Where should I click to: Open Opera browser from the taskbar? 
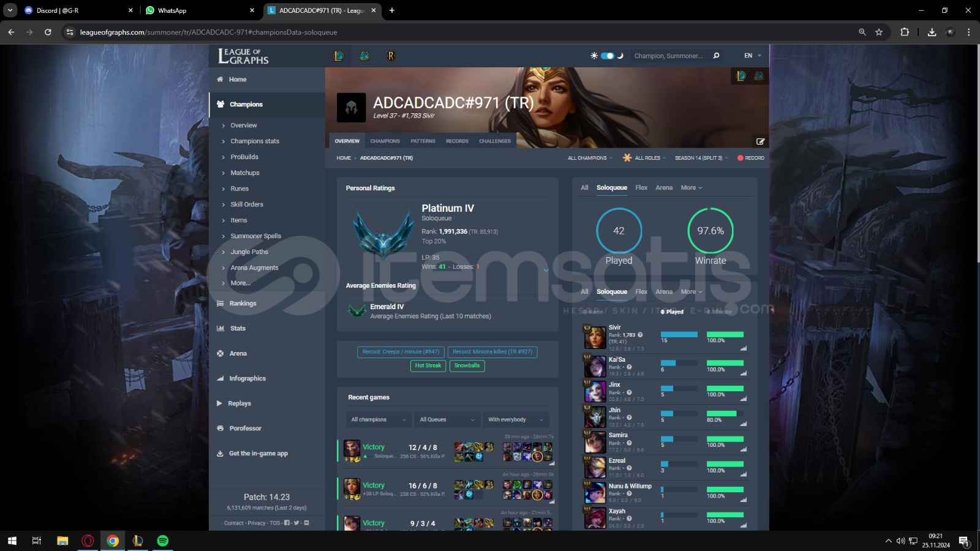(x=88, y=541)
